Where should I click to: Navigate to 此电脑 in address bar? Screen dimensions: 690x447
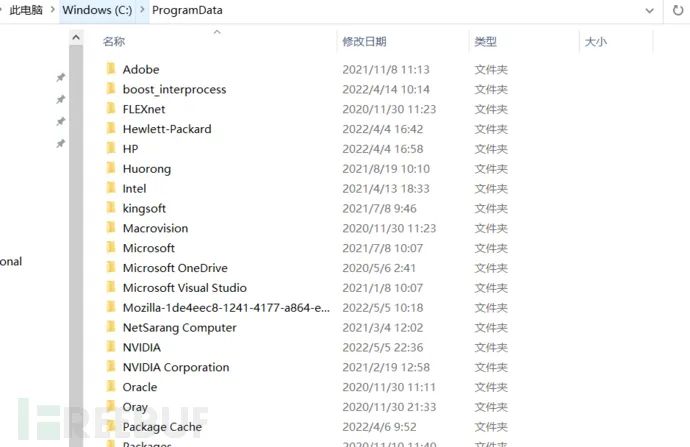[x=26, y=10]
